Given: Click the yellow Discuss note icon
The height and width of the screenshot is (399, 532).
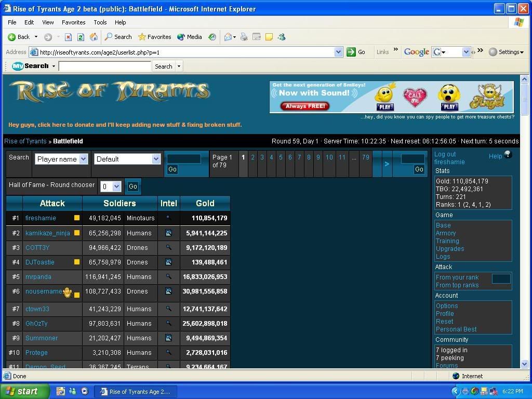Looking at the screenshot, I should point(269,37).
